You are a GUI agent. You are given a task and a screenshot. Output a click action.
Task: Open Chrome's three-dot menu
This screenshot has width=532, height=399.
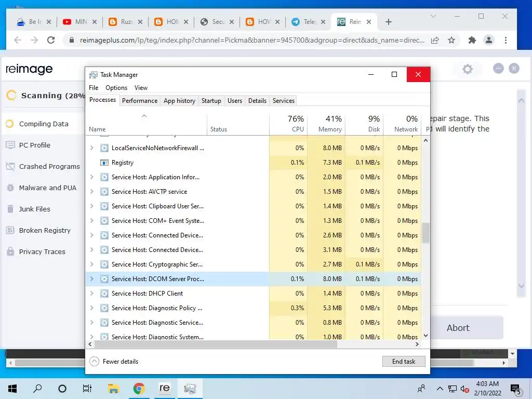pyautogui.click(x=506, y=40)
